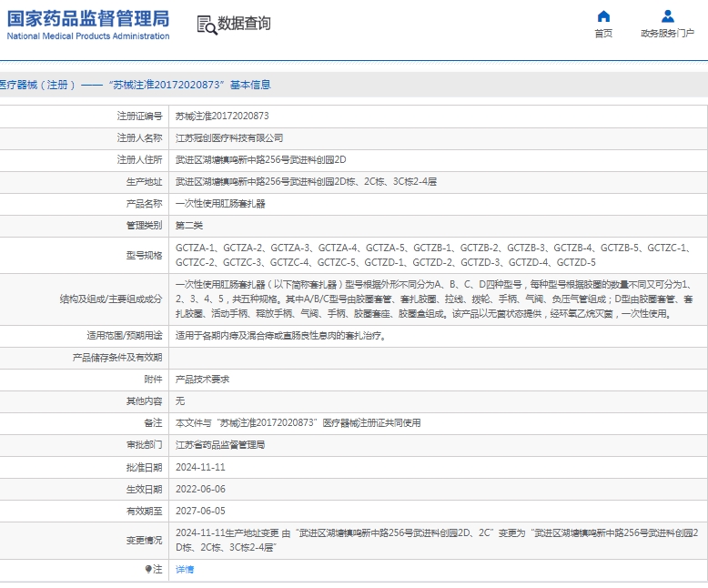Click registrant name 江苏冠创医疗科技有限公司
The width and height of the screenshot is (708, 588).
pyautogui.click(x=229, y=138)
